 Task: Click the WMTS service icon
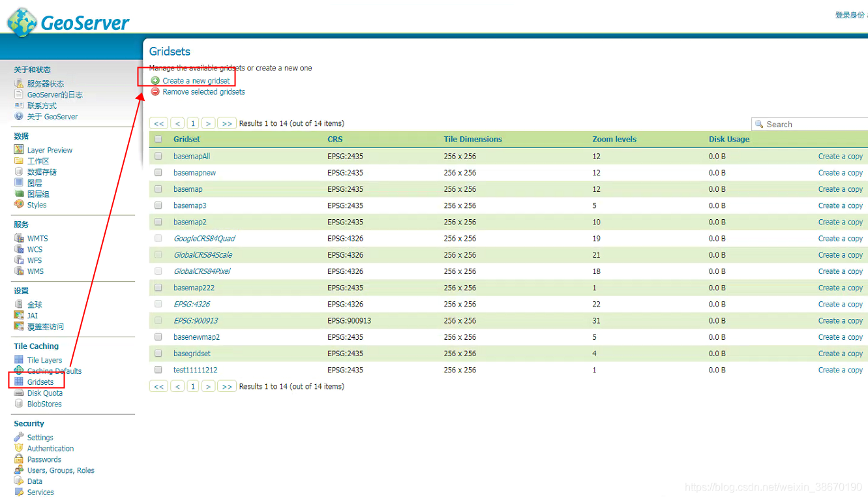[19, 238]
